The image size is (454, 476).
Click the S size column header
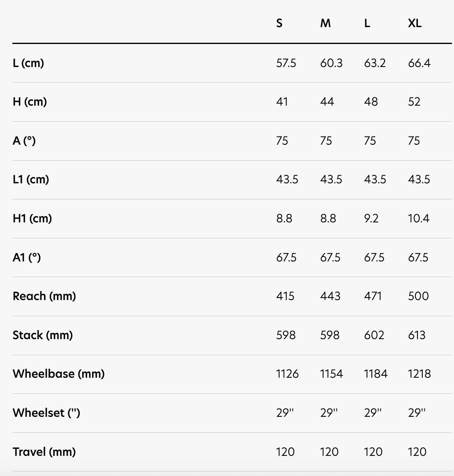click(x=279, y=23)
